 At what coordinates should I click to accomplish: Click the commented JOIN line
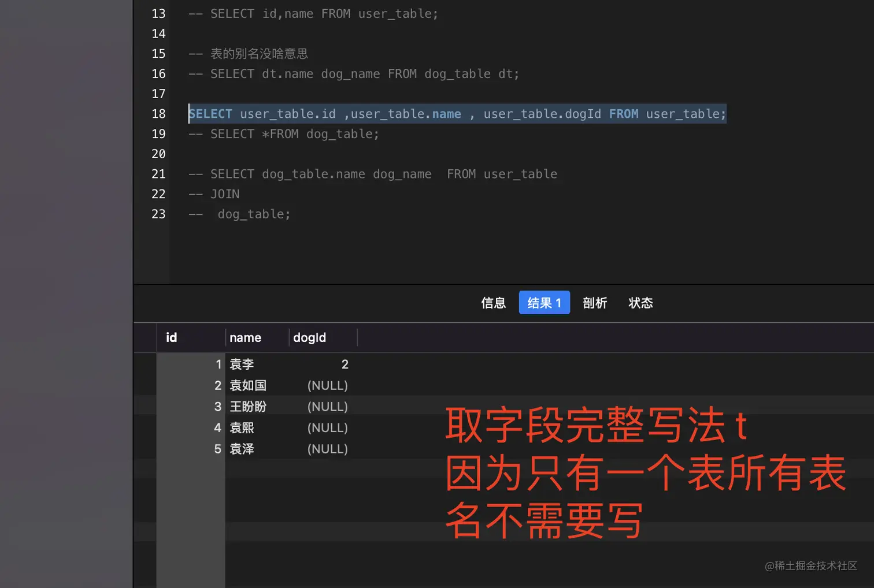[x=214, y=194]
